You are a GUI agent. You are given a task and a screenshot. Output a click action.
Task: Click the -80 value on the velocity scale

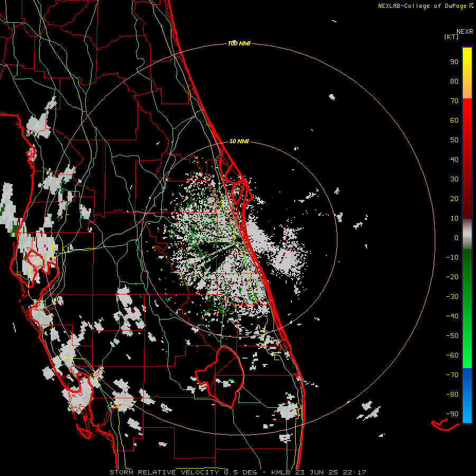coord(452,395)
